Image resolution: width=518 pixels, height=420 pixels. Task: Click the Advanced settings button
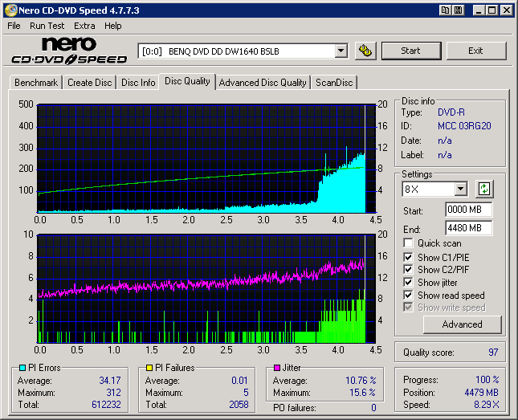pyautogui.click(x=462, y=324)
